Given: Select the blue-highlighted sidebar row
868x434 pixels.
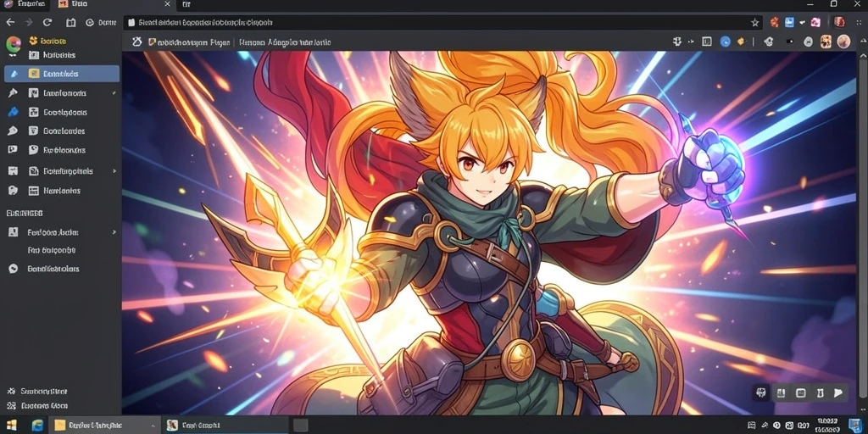Looking at the screenshot, I should tap(61, 74).
